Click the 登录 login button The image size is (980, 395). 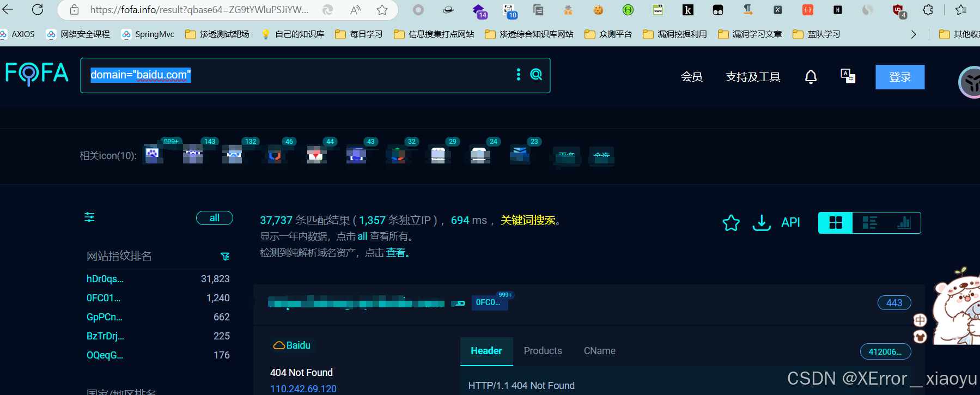pos(900,77)
